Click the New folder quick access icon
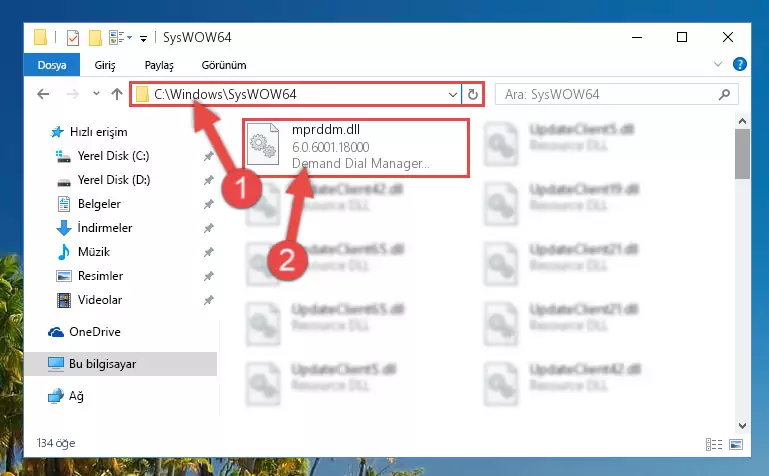 (95, 37)
